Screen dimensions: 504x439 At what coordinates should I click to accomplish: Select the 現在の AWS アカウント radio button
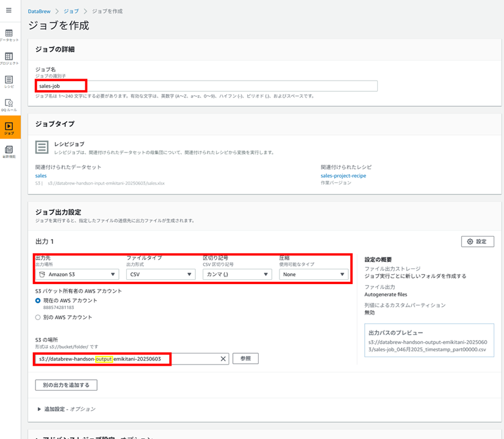[x=38, y=301]
